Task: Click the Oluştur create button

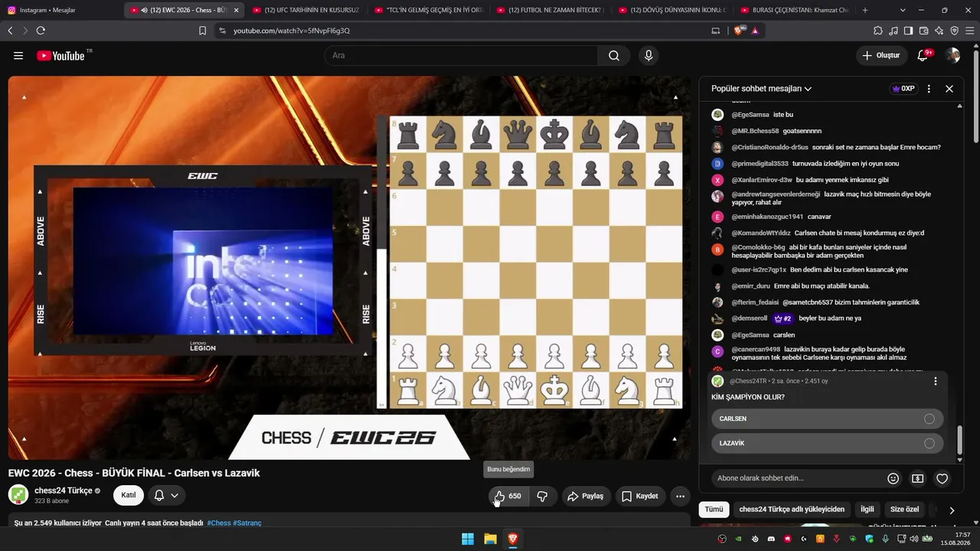Action: coord(881,55)
